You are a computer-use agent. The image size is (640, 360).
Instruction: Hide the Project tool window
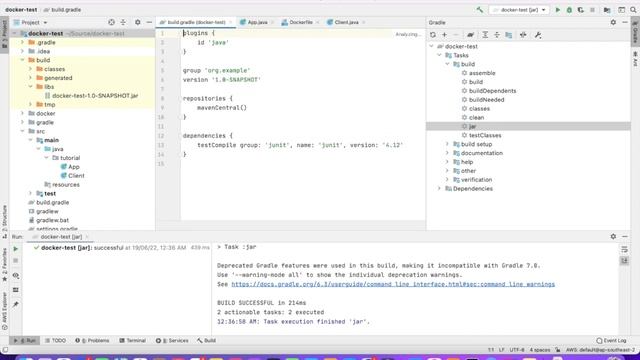[x=149, y=22]
